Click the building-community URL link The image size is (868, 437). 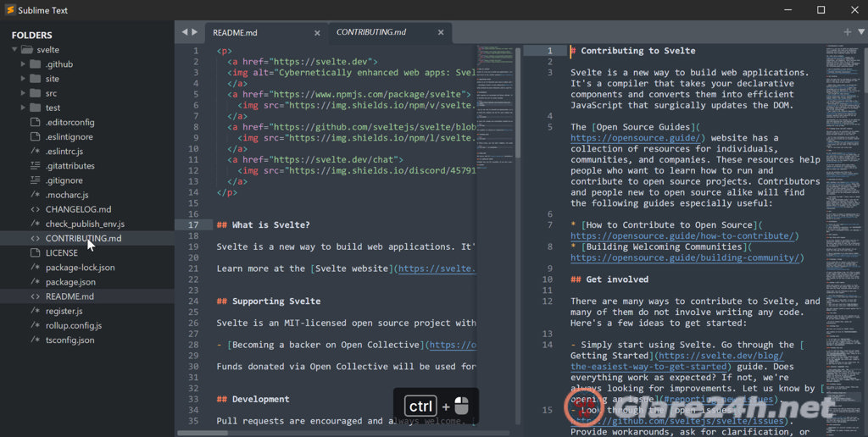coord(687,257)
